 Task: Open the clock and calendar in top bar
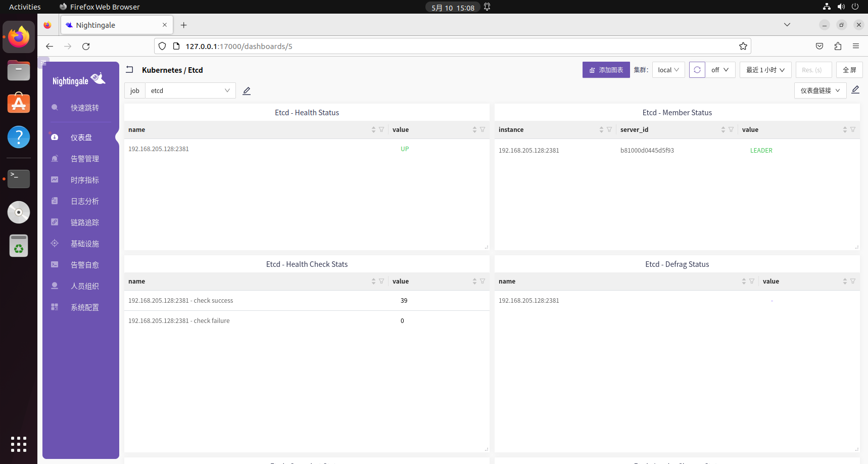453,8
